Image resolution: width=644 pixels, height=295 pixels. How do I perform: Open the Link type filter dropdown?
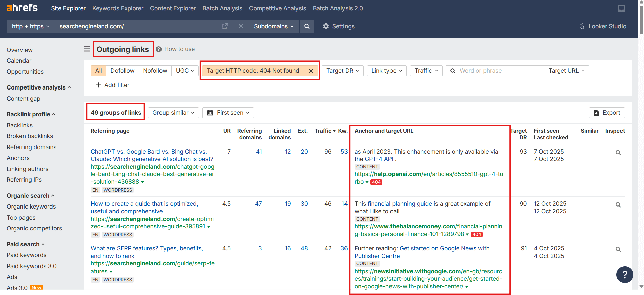click(387, 71)
